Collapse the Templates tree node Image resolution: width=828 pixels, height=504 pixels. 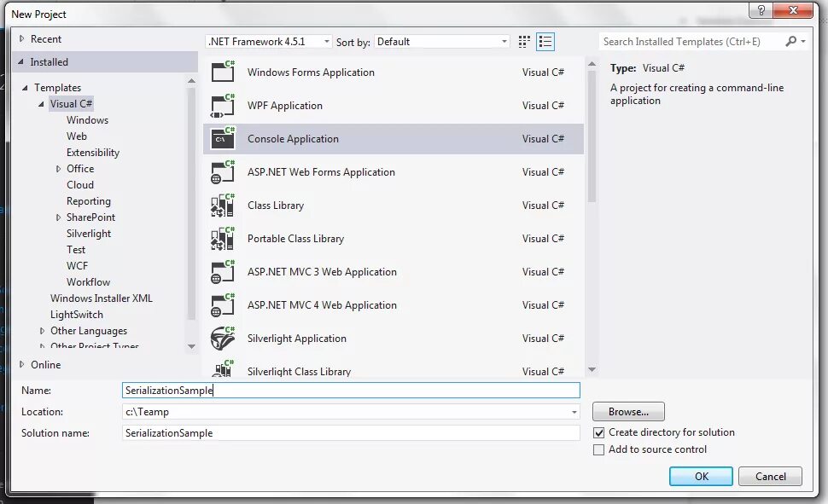(25, 88)
